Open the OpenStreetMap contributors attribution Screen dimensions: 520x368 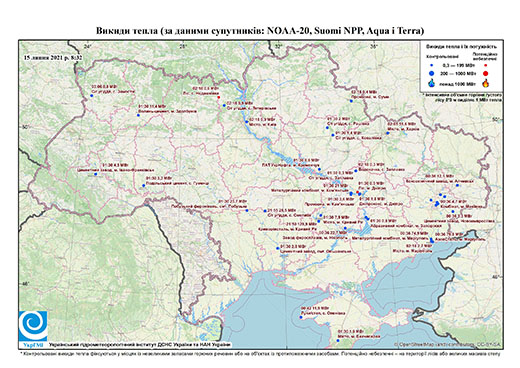click(x=448, y=344)
